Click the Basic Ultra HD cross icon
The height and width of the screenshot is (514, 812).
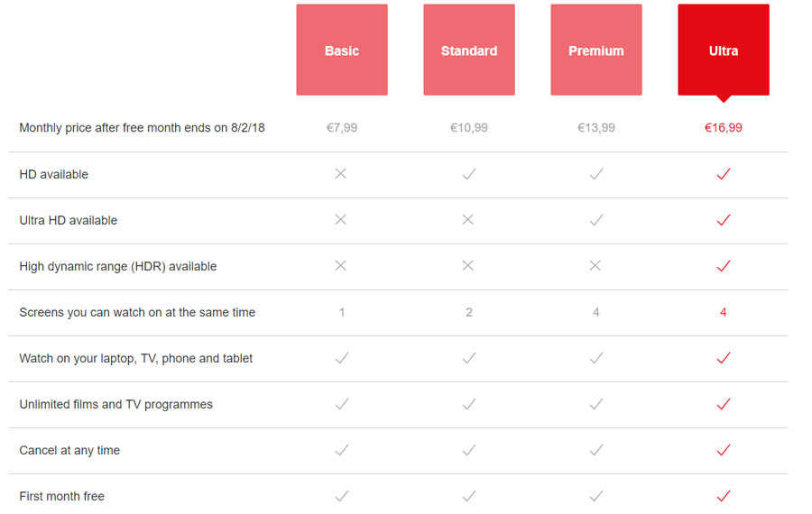(x=340, y=220)
